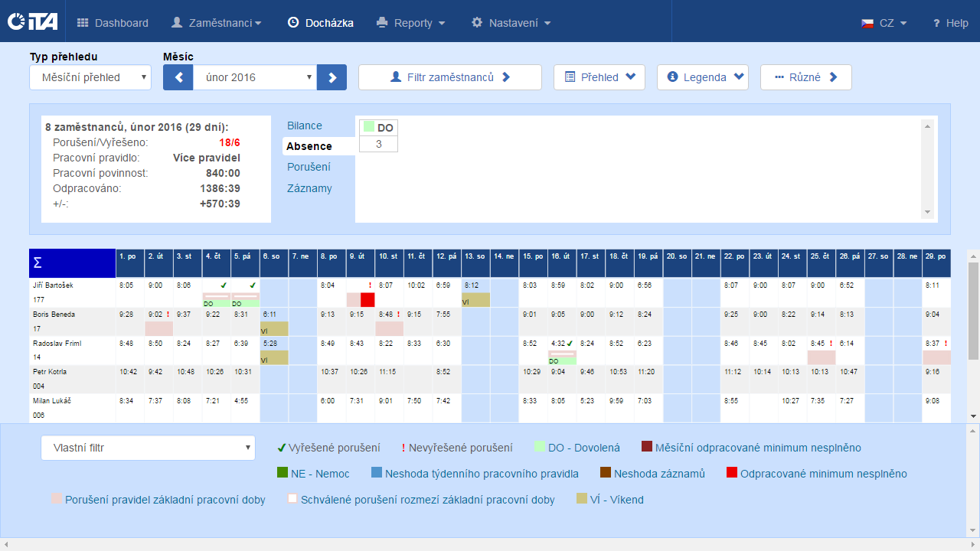Open the month selector únor 2016

click(254, 77)
